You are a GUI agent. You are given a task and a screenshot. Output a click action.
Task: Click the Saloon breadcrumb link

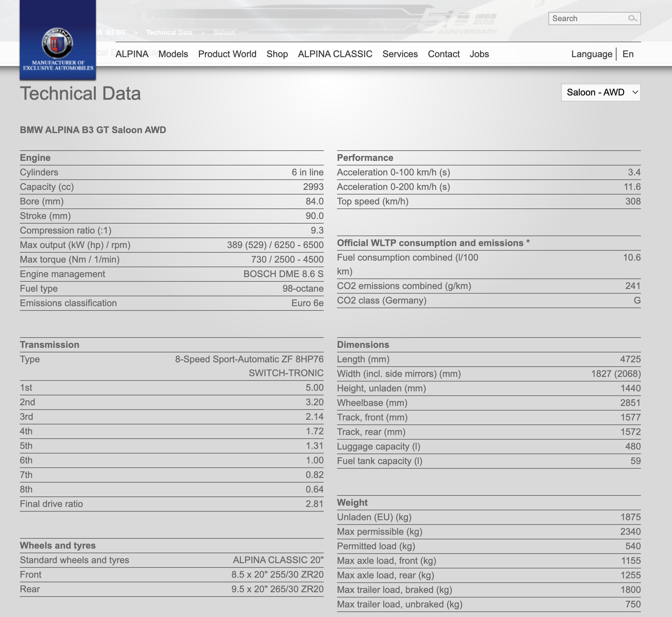tap(224, 32)
